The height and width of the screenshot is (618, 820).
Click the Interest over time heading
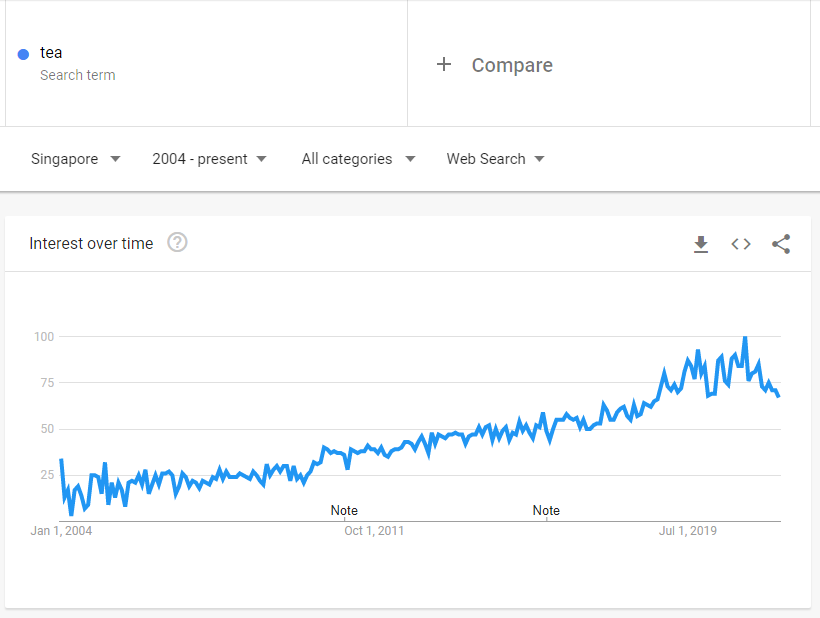(x=91, y=243)
